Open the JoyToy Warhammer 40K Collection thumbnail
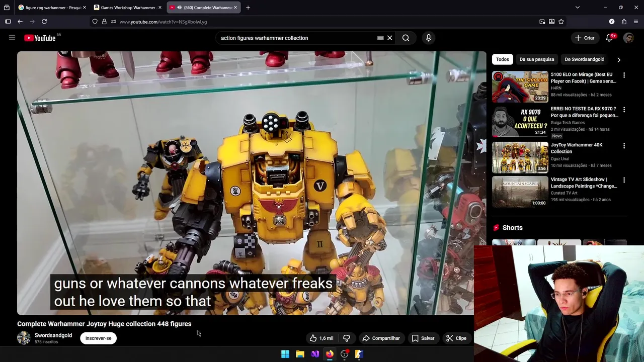 [520, 157]
